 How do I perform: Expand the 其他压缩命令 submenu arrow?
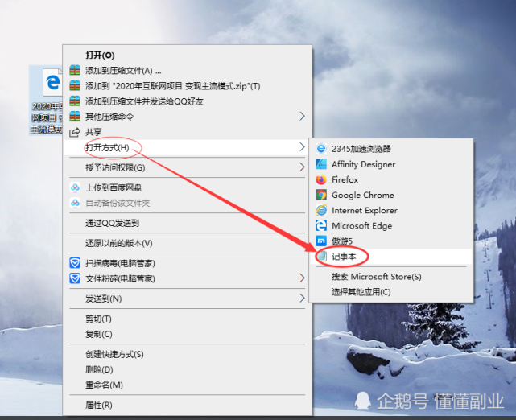[302, 116]
